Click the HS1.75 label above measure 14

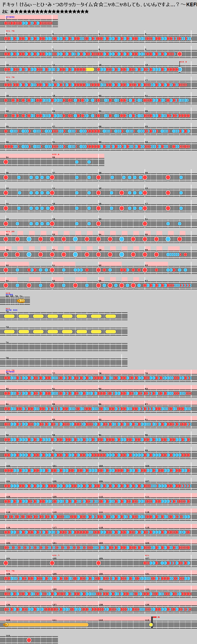point(10,77)
